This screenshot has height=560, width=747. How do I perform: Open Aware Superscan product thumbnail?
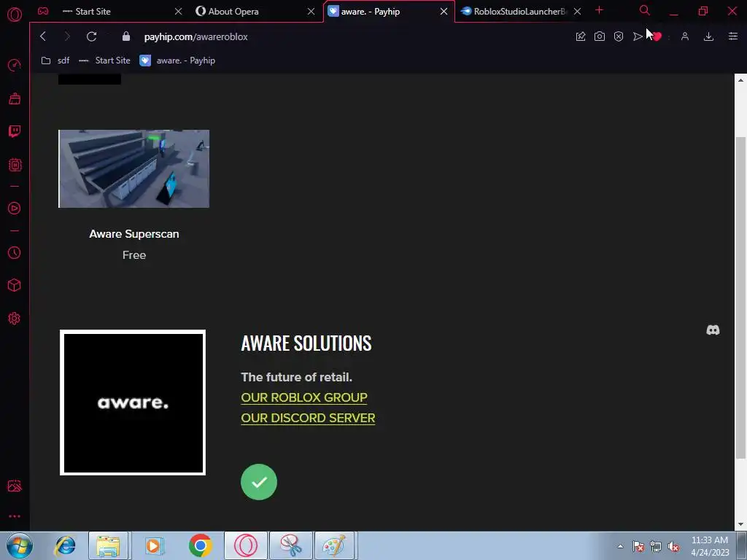click(x=134, y=168)
